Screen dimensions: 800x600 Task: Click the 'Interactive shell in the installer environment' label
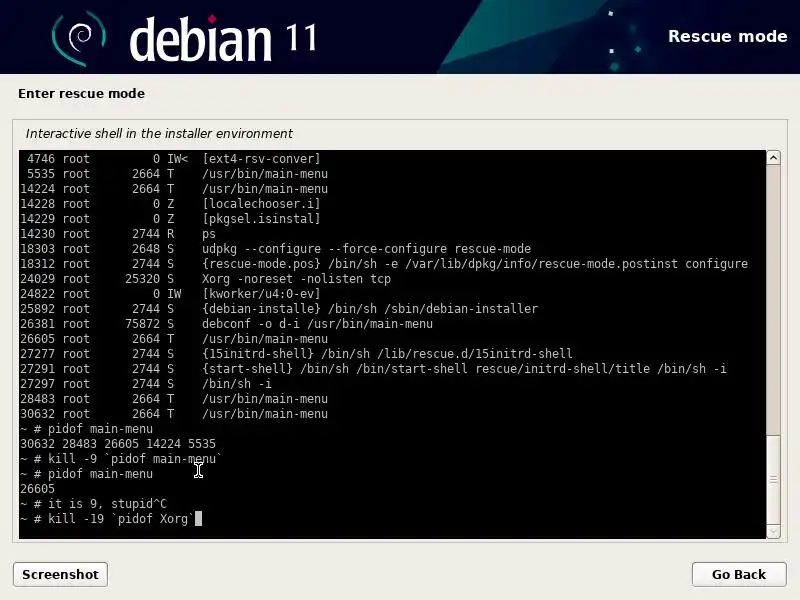159,134
